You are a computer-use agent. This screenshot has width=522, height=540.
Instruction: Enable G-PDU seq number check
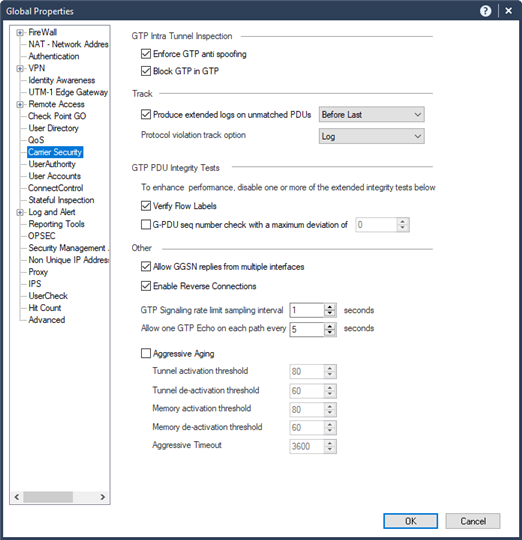tap(146, 225)
